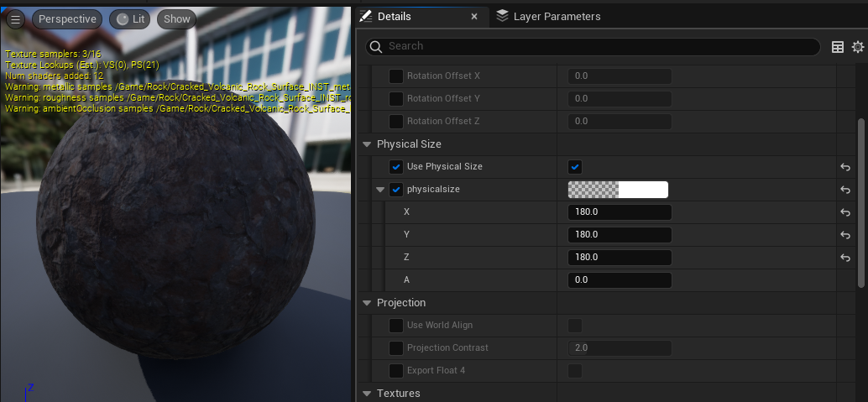Image resolution: width=868 pixels, height=402 pixels.
Task: Click the Export Float 4 value checkbox
Action: click(575, 370)
